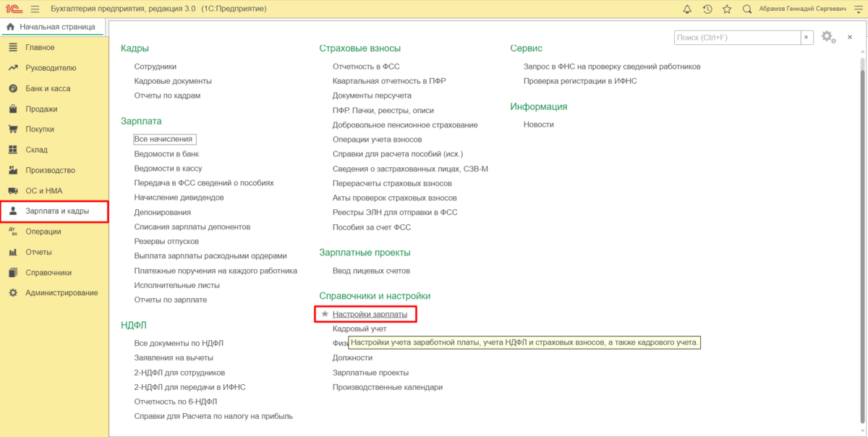Open Кадровые документы
The image size is (868, 437).
[173, 81]
